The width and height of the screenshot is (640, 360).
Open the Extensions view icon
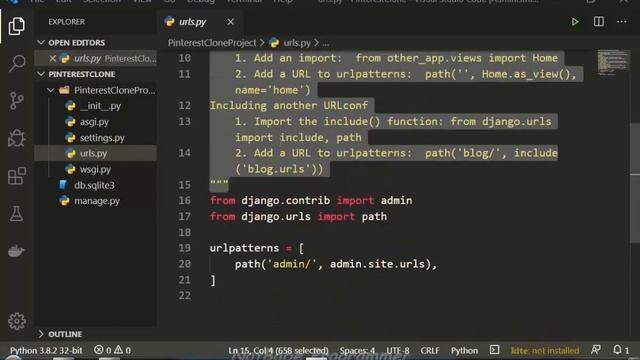coord(16,176)
